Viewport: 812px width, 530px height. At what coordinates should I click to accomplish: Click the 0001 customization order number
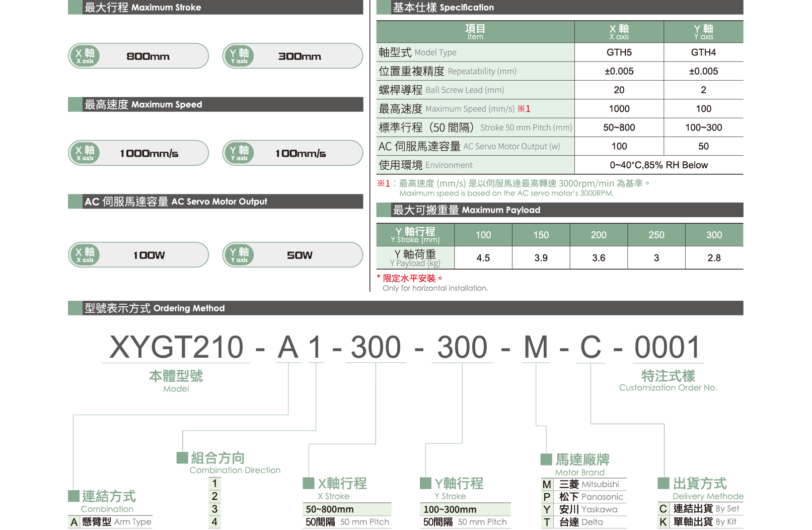click(x=667, y=347)
